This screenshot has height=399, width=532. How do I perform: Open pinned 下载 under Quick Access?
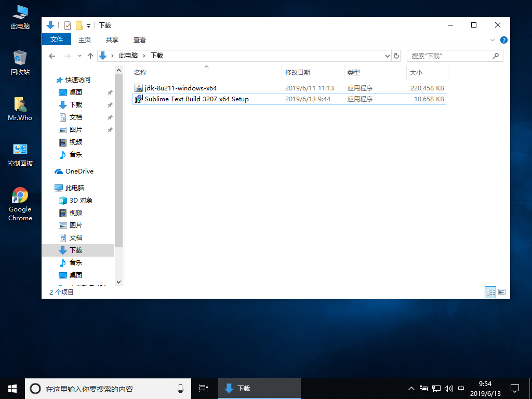click(76, 105)
